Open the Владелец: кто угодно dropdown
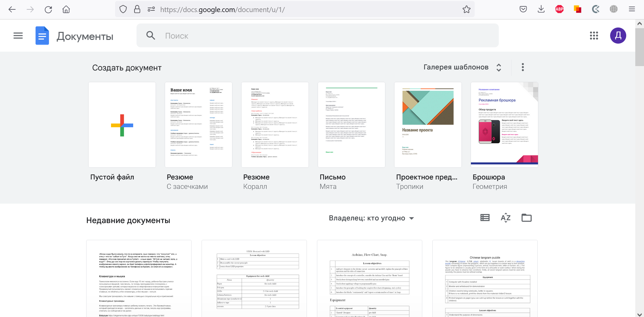The image size is (644, 317). (372, 218)
